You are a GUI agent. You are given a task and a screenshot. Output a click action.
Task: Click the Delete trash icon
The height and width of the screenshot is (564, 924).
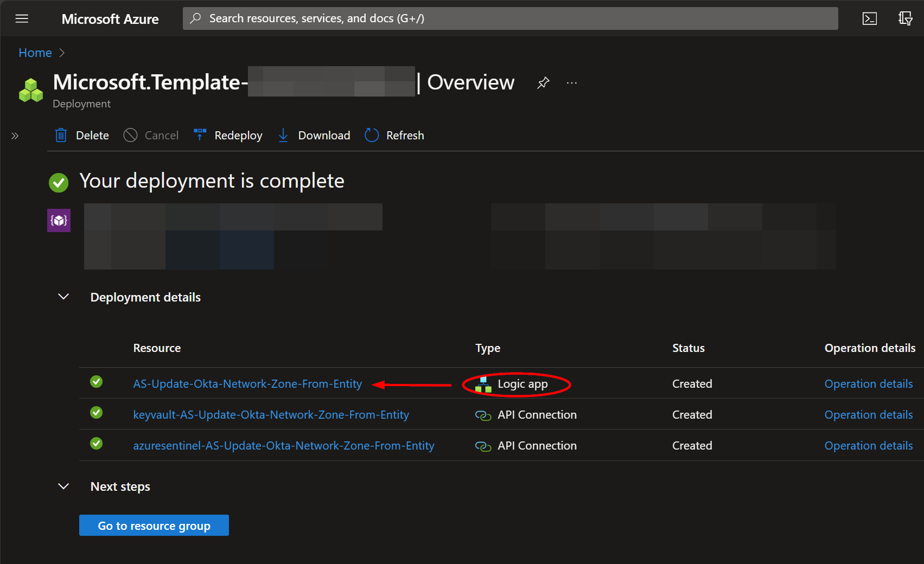(x=61, y=135)
